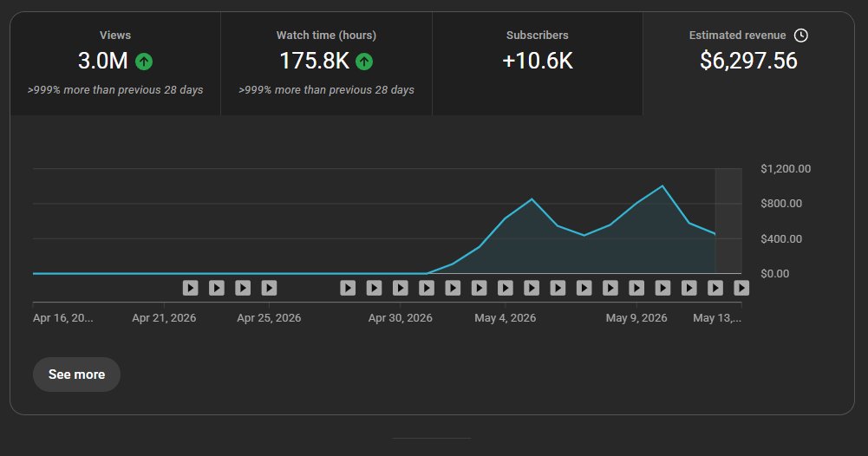Open the video marker for May 2
868x456 pixels.
click(453, 288)
